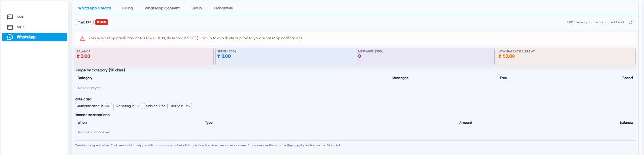
Task: Open the Mail sidebar item
Action: coord(35,27)
